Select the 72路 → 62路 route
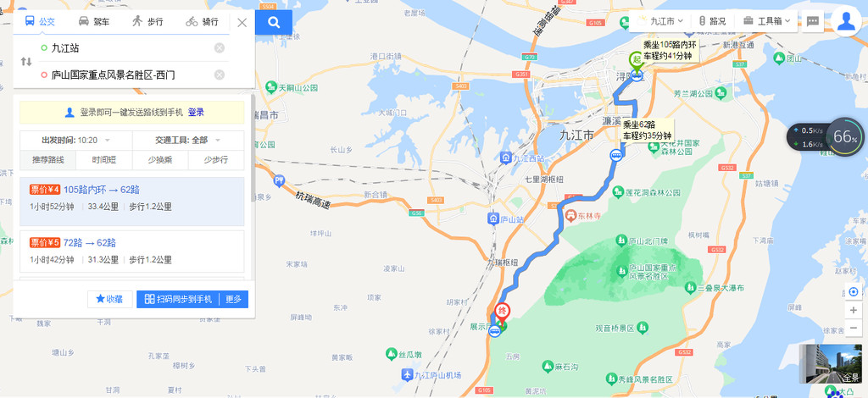The width and height of the screenshot is (868, 398). [x=131, y=251]
